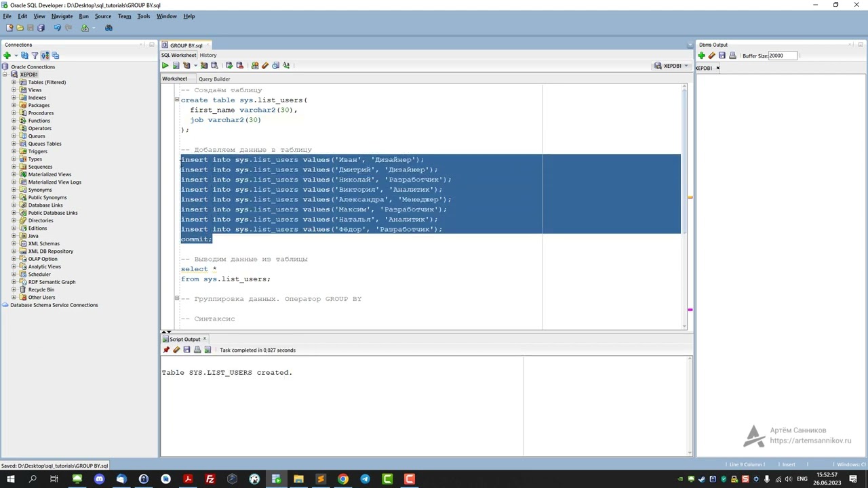Click the Run Script icon in the worksheet toolbar
Screen dimensions: 868x488
pos(176,65)
